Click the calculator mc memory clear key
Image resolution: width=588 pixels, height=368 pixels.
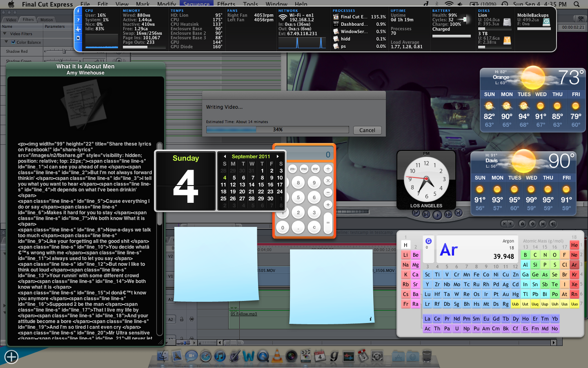coord(304,168)
